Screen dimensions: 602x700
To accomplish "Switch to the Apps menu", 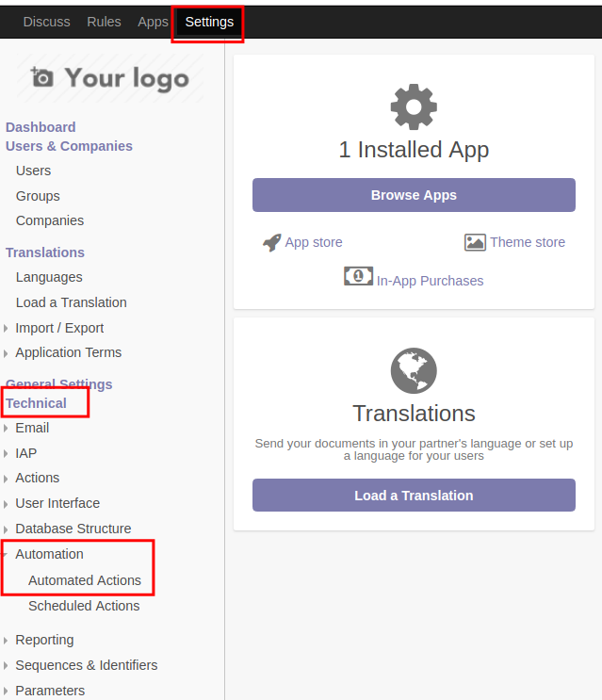I will click(x=153, y=22).
